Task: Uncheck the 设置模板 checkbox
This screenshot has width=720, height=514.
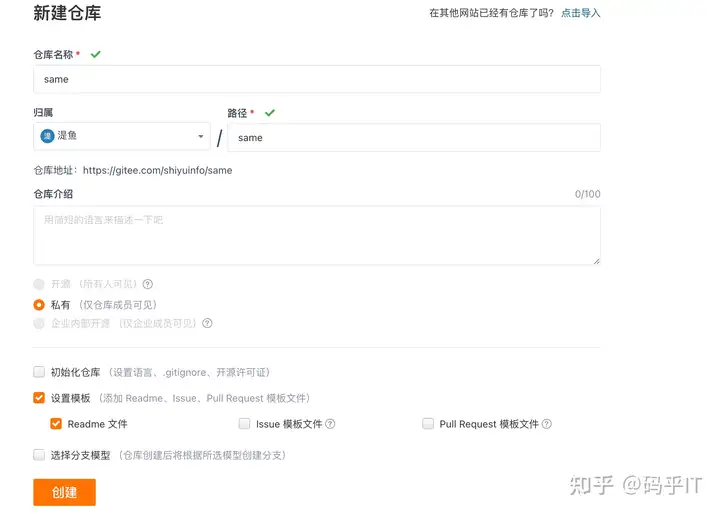Action: (39, 398)
